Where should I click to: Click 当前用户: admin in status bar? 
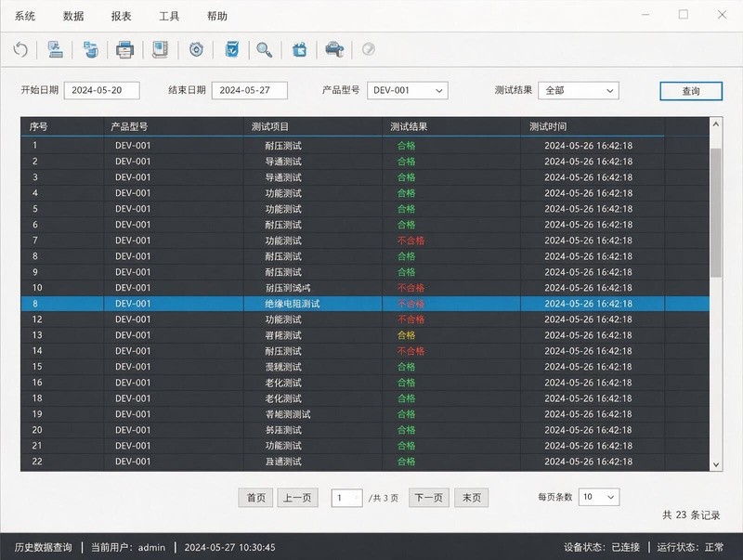tap(128, 547)
